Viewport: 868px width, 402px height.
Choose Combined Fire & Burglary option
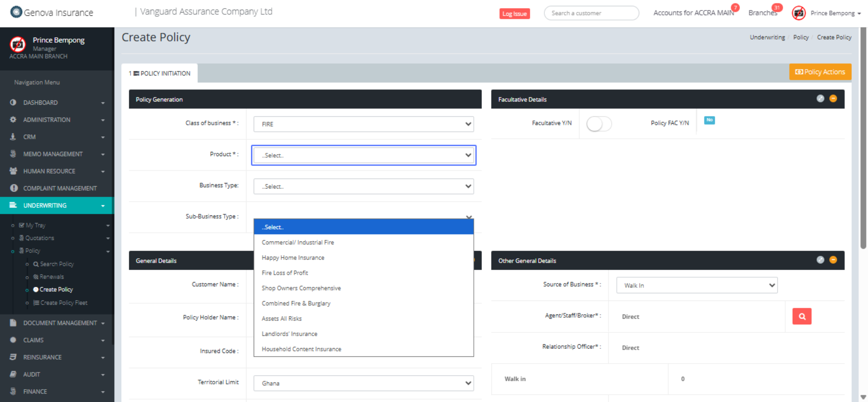click(x=296, y=303)
